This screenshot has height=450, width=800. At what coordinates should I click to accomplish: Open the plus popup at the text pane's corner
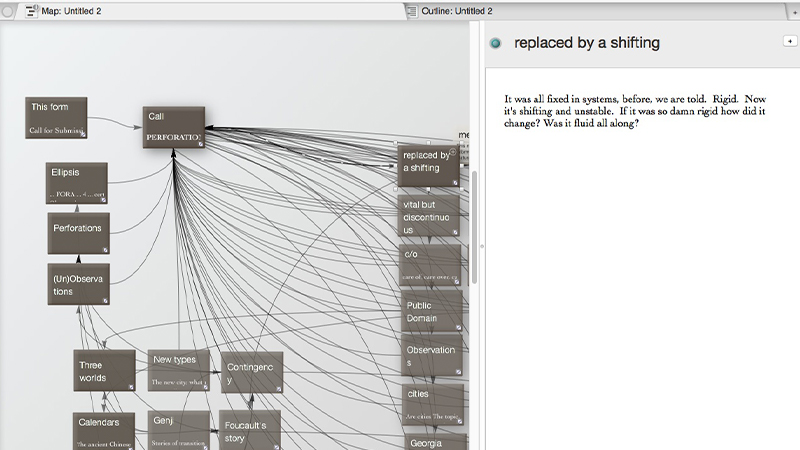(x=788, y=40)
